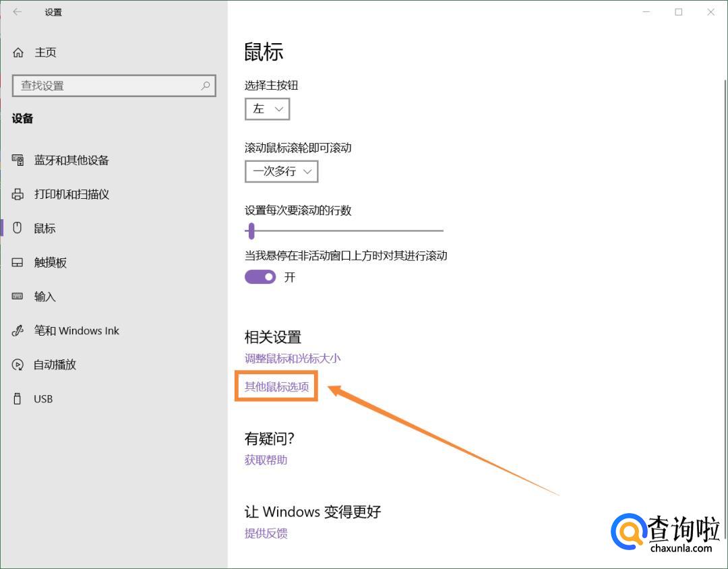
Task: Minimize the Settings window
Action: [x=646, y=12]
